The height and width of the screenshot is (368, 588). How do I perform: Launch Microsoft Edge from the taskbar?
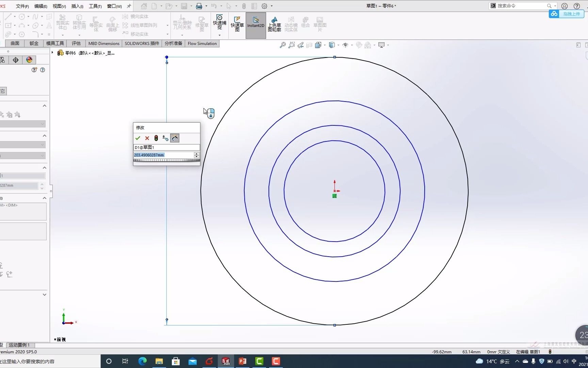[142, 361]
